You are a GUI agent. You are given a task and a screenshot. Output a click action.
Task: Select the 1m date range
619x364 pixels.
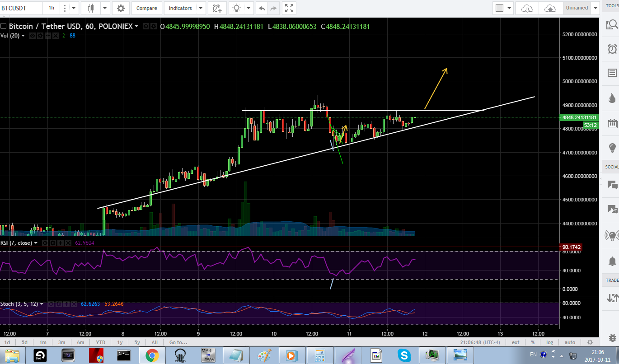click(x=43, y=342)
